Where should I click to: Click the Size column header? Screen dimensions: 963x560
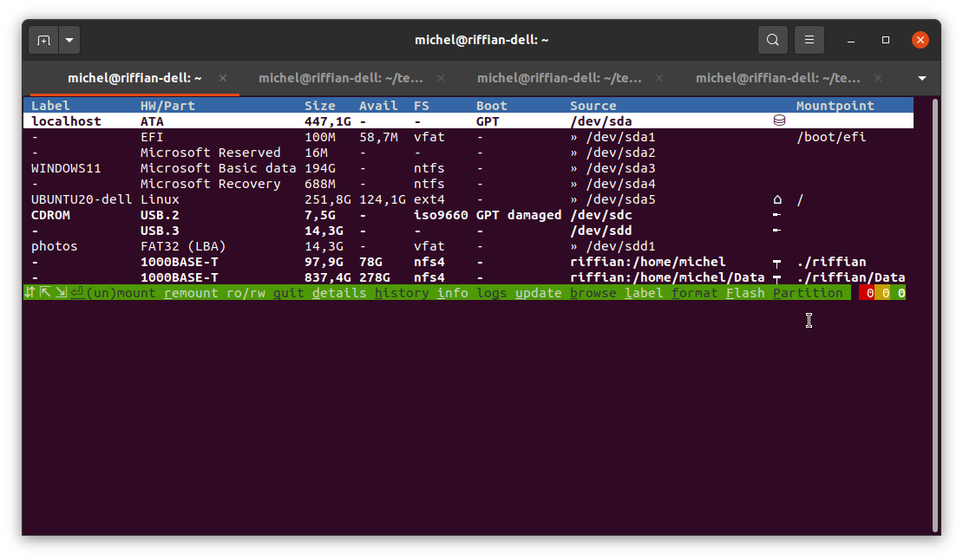320,106
